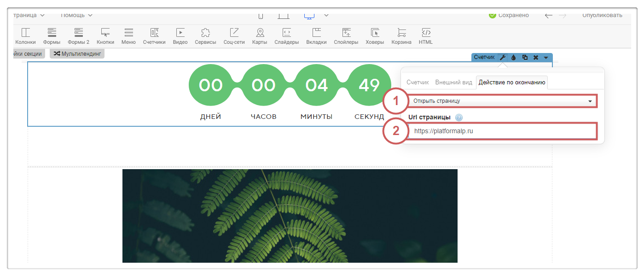Switch to the Внешний вид tab
Screen dimensions: 644x277
click(x=453, y=83)
